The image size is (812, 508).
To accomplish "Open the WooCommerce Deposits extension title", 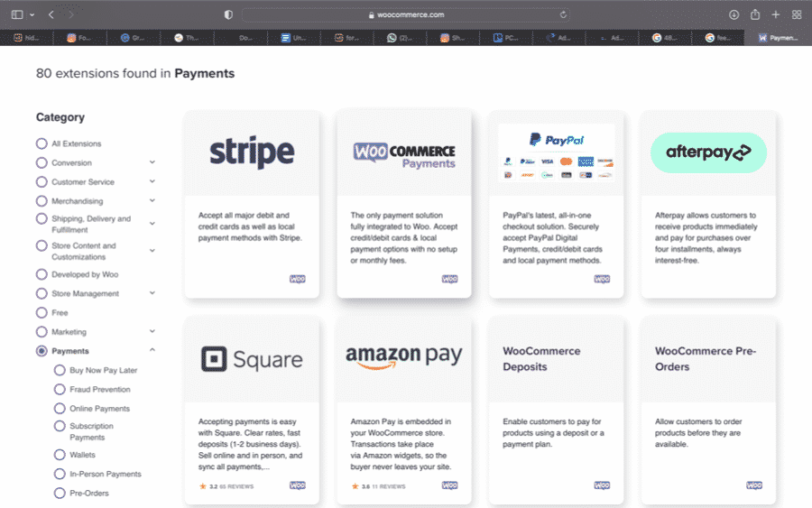I will click(541, 358).
